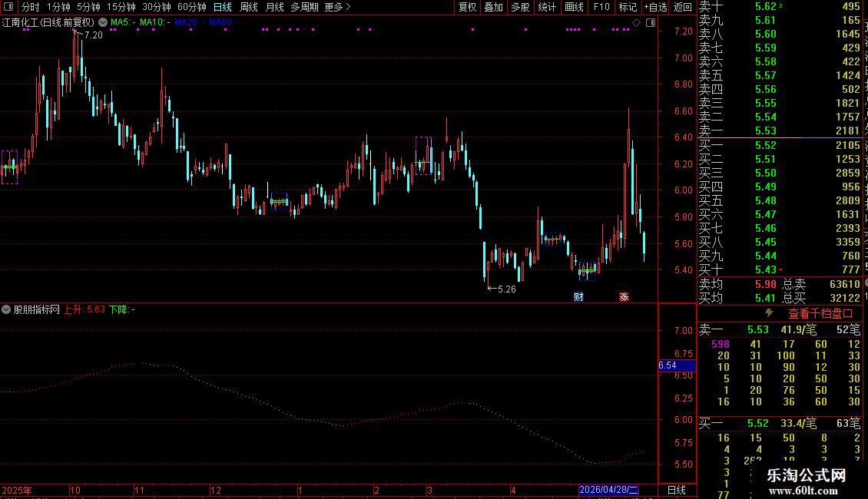Click the 2026/04/28/二 date marker
The image size is (868, 499).
[608, 490]
